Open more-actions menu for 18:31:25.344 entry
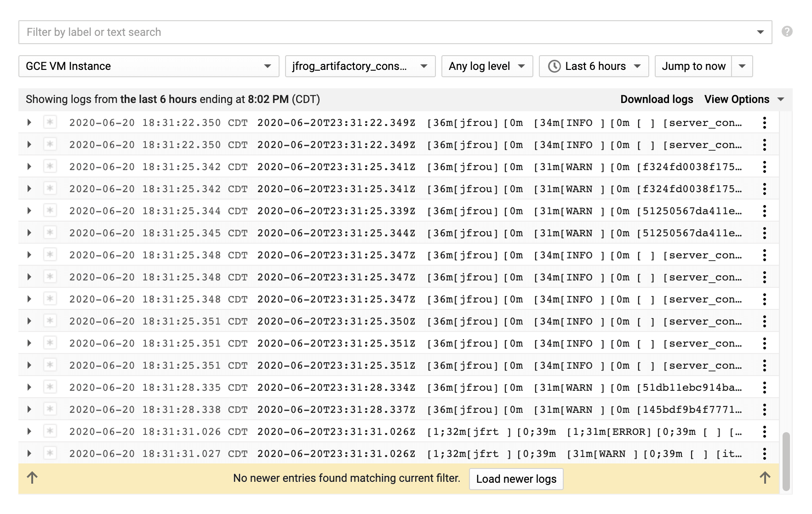Viewport: 812px width, 514px height. 764,211
